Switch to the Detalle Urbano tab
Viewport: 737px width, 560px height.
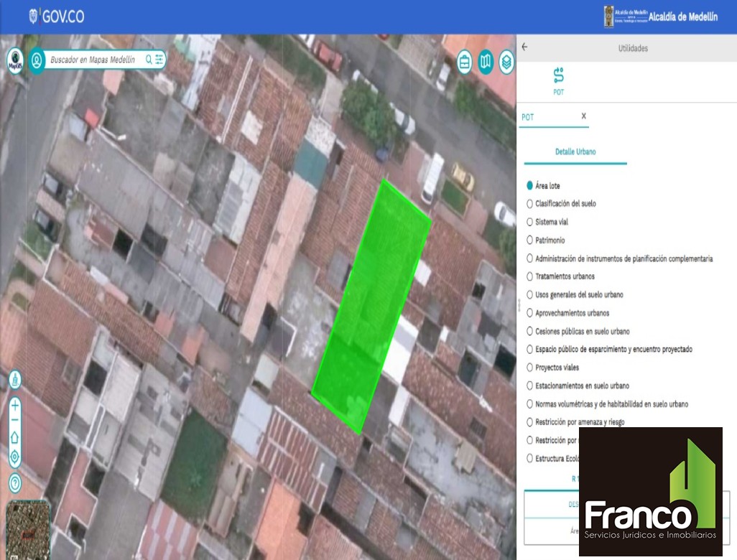[x=575, y=152]
